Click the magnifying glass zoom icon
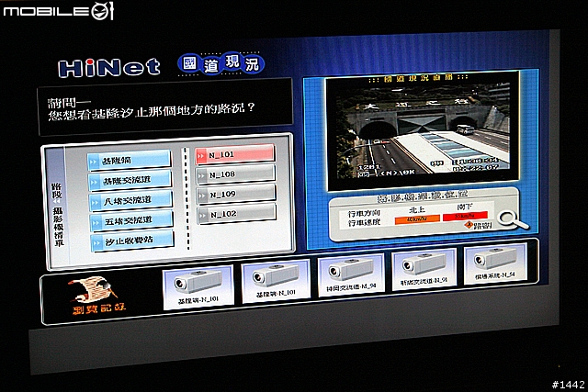 click(x=512, y=219)
